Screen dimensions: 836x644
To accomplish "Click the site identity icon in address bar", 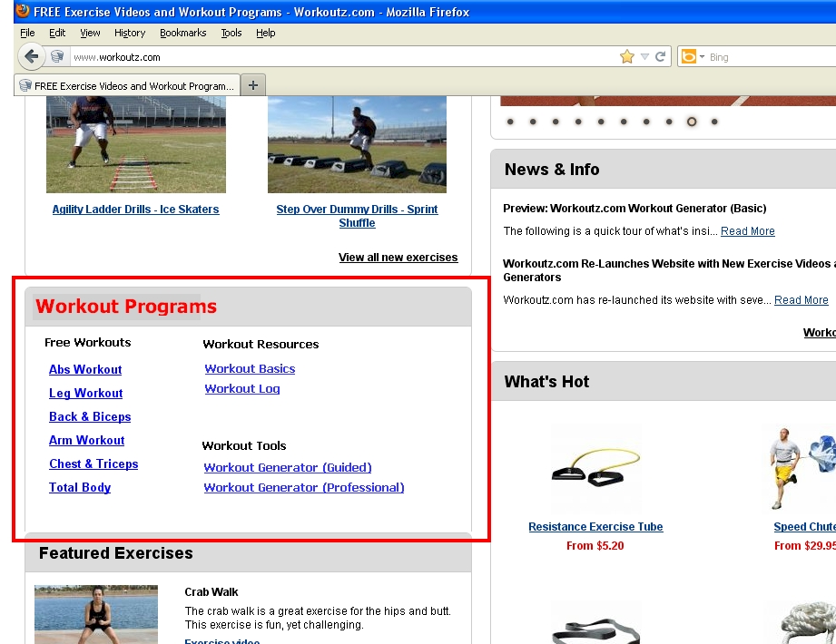I will 57,56.
